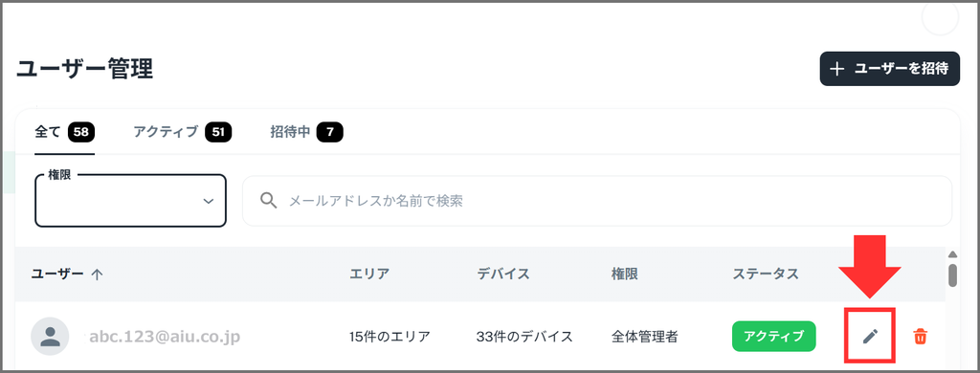Image resolution: width=980 pixels, height=373 pixels.
Task: Click the pencil edit icon for abc.123@aiu.co.jp
Action: pos(870,336)
